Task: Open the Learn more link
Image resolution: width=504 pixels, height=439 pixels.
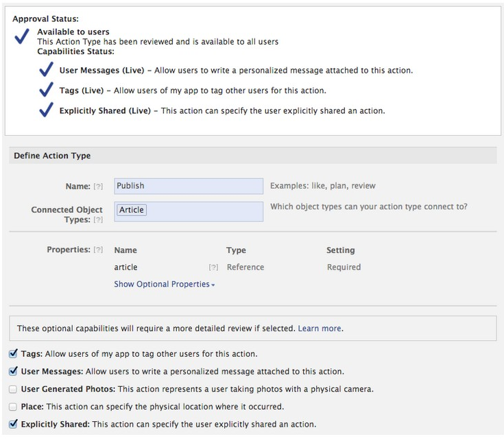Action: pyautogui.click(x=320, y=329)
